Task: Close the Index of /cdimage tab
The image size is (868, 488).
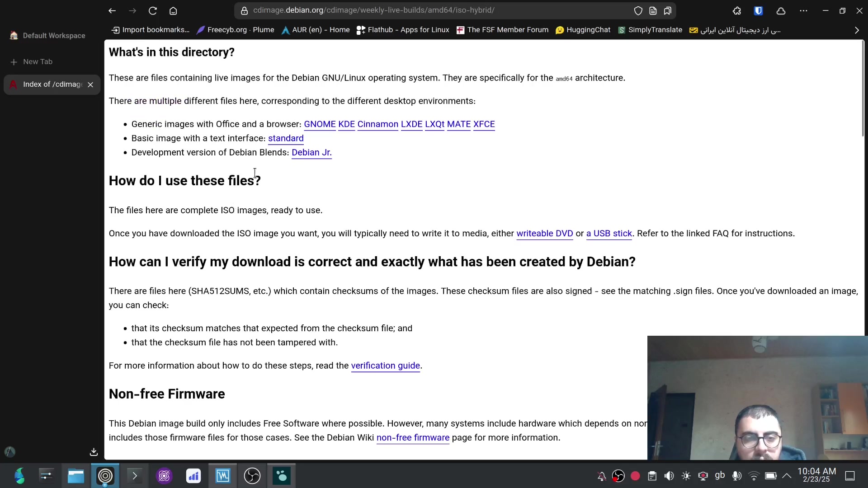Action: (x=90, y=84)
